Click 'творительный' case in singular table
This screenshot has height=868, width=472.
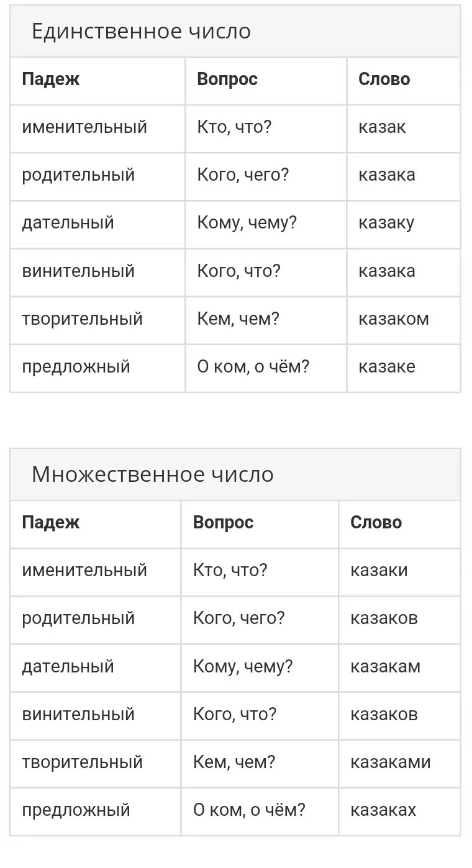[83, 319]
